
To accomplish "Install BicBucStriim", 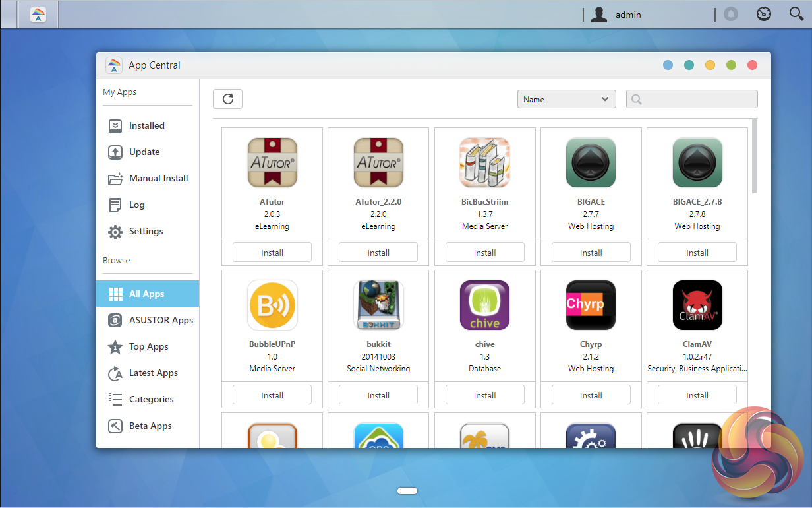I will [x=484, y=253].
